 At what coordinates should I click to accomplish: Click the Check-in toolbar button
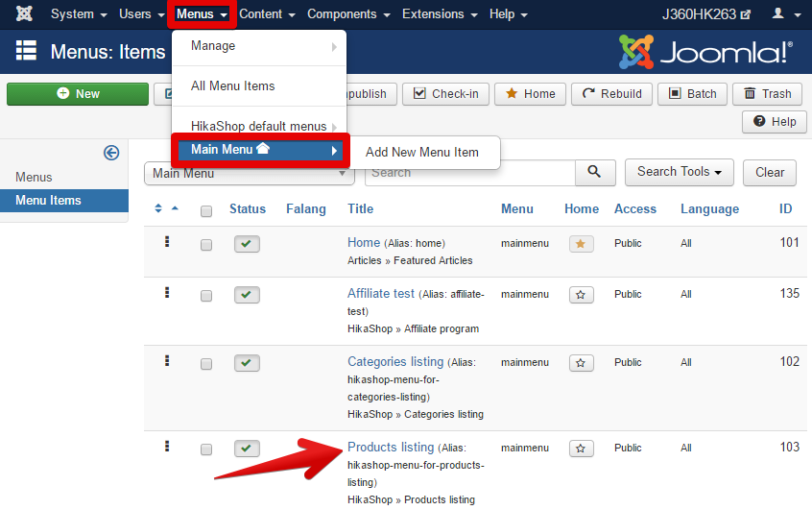(x=446, y=94)
